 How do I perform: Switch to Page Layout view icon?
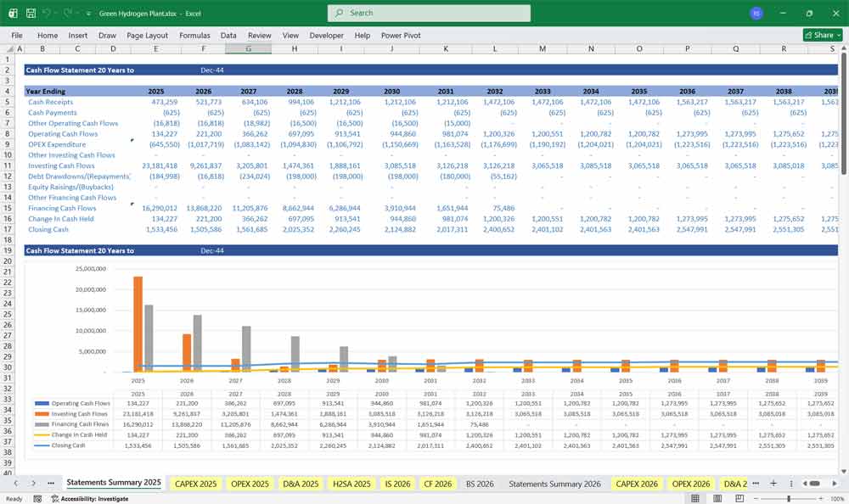click(718, 497)
